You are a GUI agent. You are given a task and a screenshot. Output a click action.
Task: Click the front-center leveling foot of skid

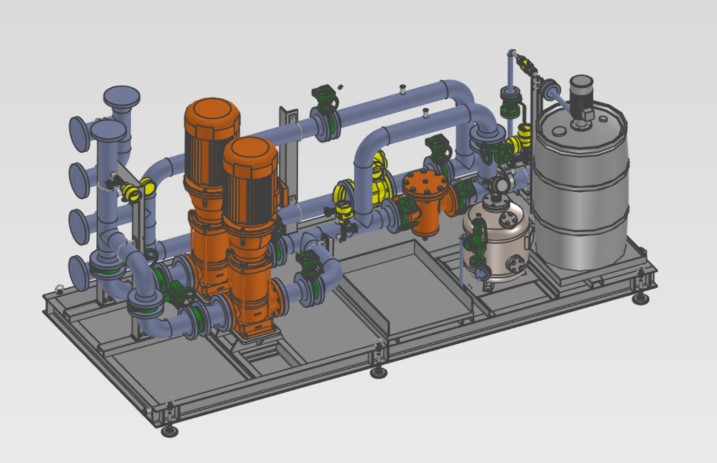pos(378,371)
